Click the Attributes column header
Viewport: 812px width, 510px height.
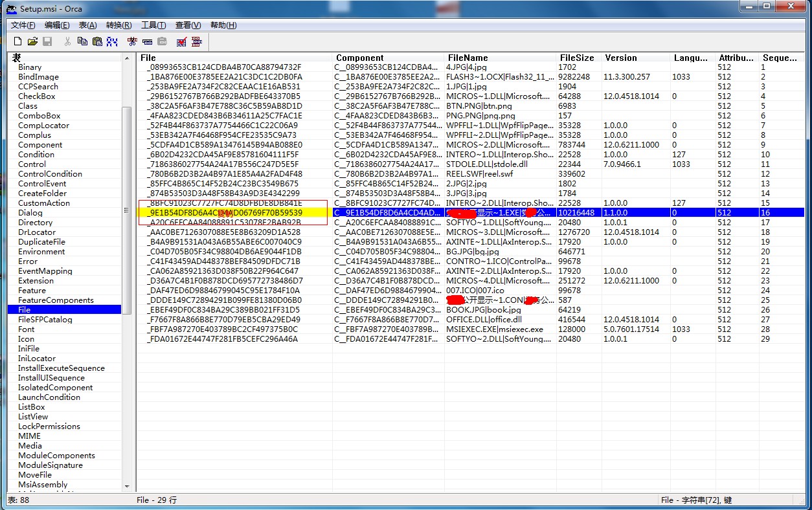738,58
